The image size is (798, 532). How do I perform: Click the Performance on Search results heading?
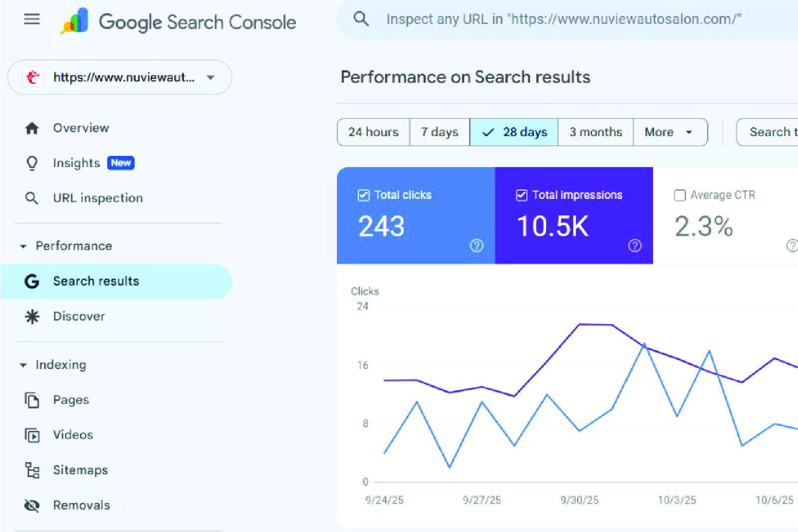tap(465, 77)
